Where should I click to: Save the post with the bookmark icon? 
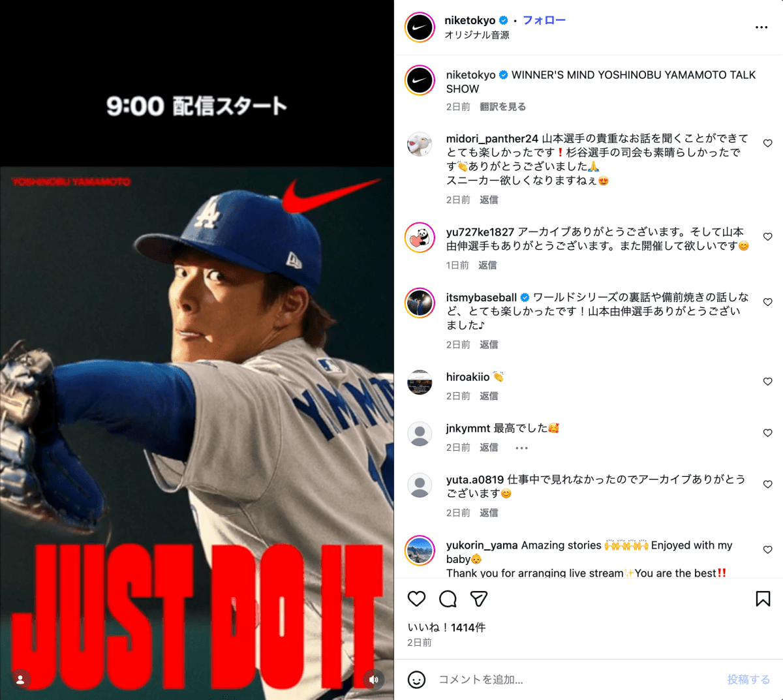(x=763, y=599)
